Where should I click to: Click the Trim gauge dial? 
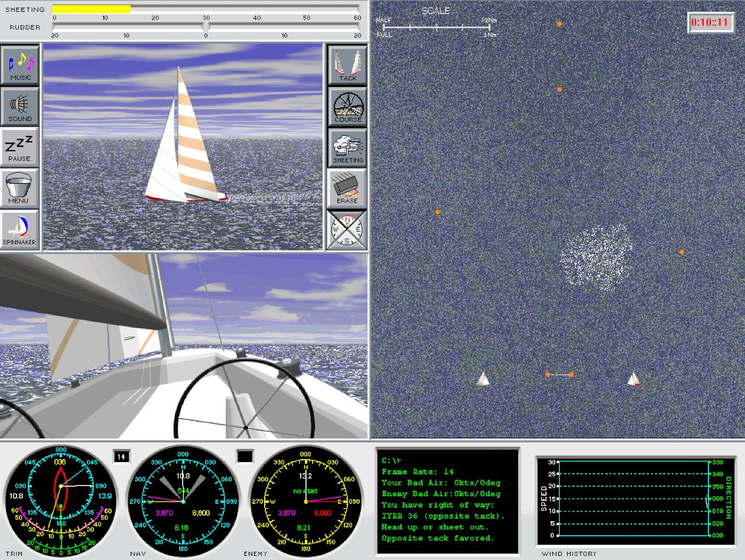(60, 502)
